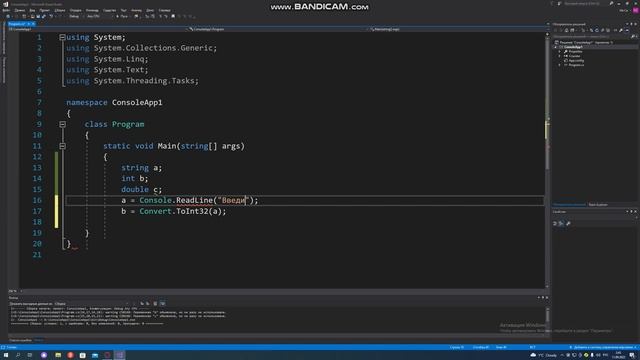
Task: Click the Visual Studio taskbar icon
Action: [x=120, y=355]
